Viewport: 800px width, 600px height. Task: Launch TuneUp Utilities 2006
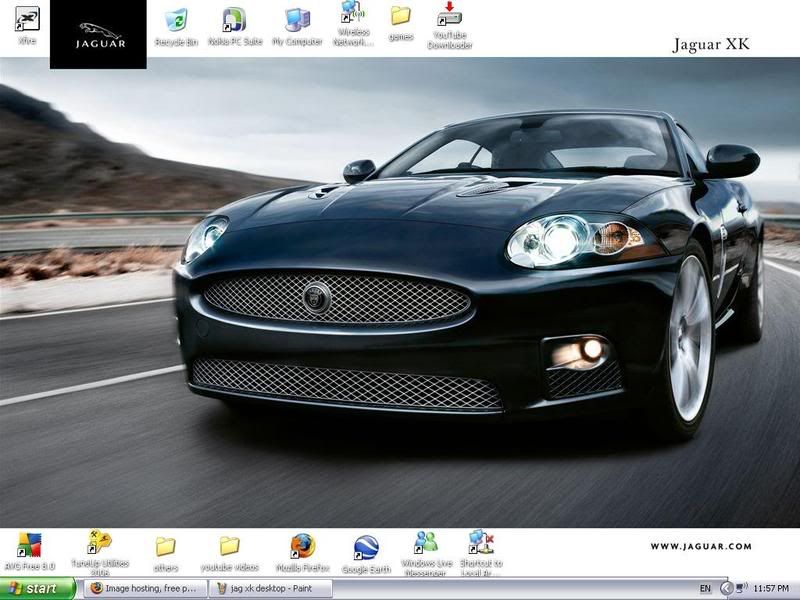click(99, 543)
